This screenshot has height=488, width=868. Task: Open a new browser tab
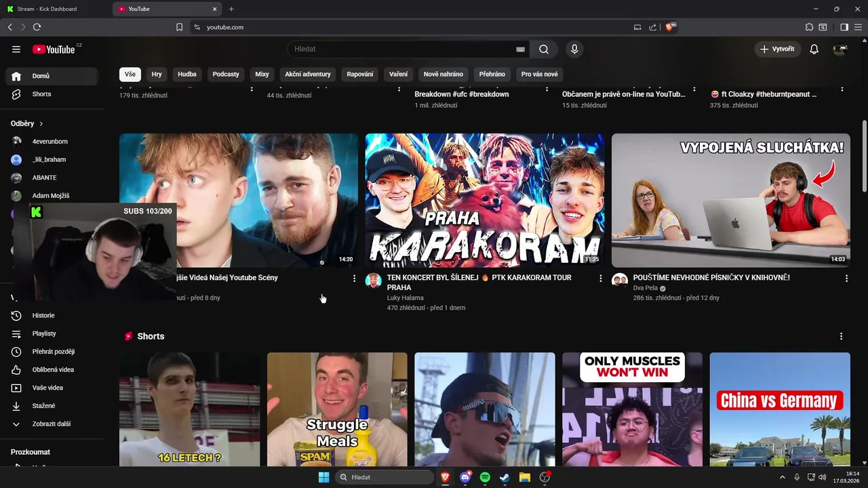point(231,9)
